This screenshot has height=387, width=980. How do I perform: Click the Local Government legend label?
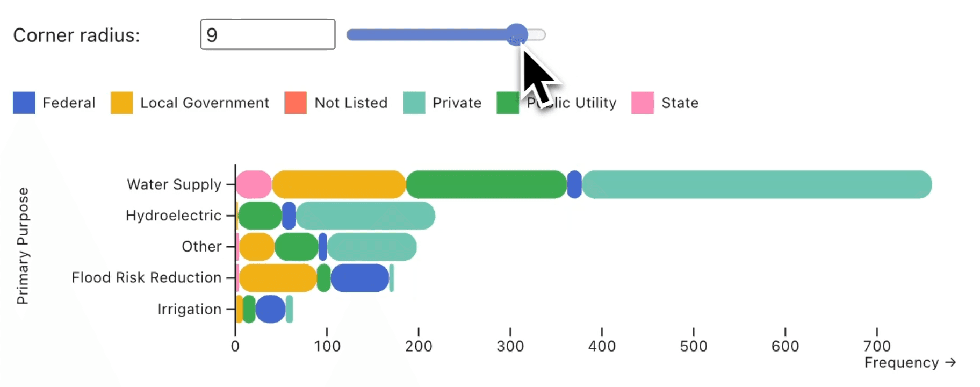point(204,103)
